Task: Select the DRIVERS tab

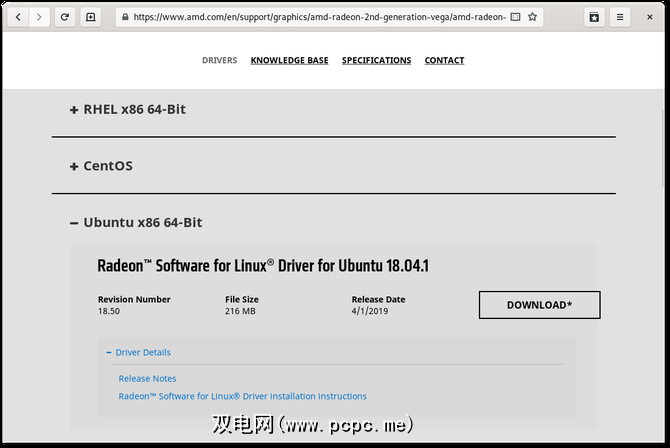Action: (x=219, y=60)
